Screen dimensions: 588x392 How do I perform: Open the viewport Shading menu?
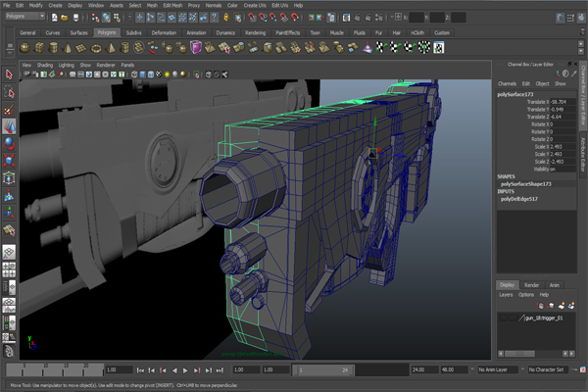45,65
